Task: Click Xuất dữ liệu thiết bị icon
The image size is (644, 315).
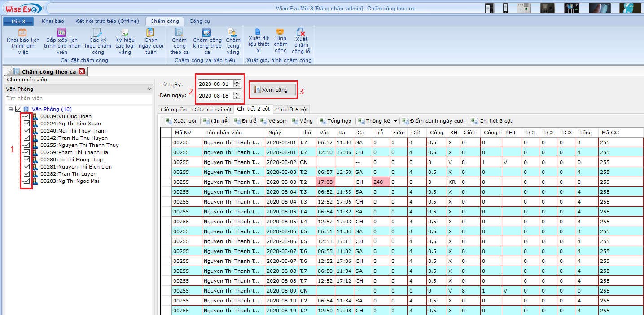Action: tap(258, 31)
